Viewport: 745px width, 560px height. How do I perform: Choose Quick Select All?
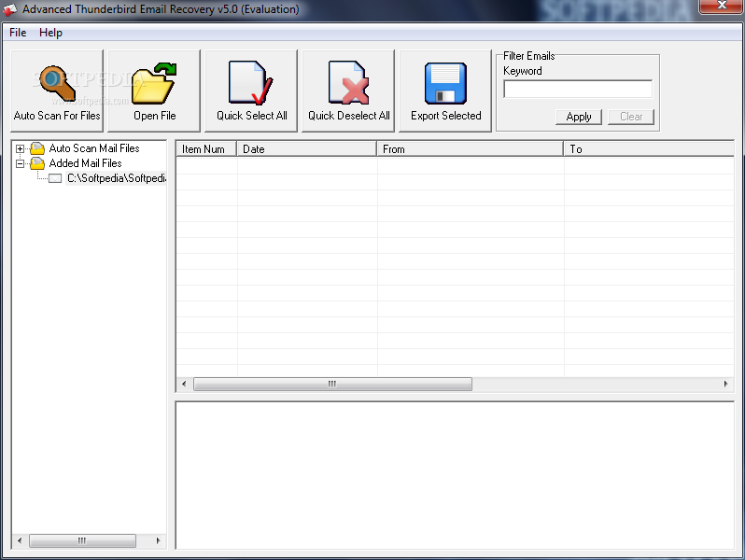coord(251,91)
